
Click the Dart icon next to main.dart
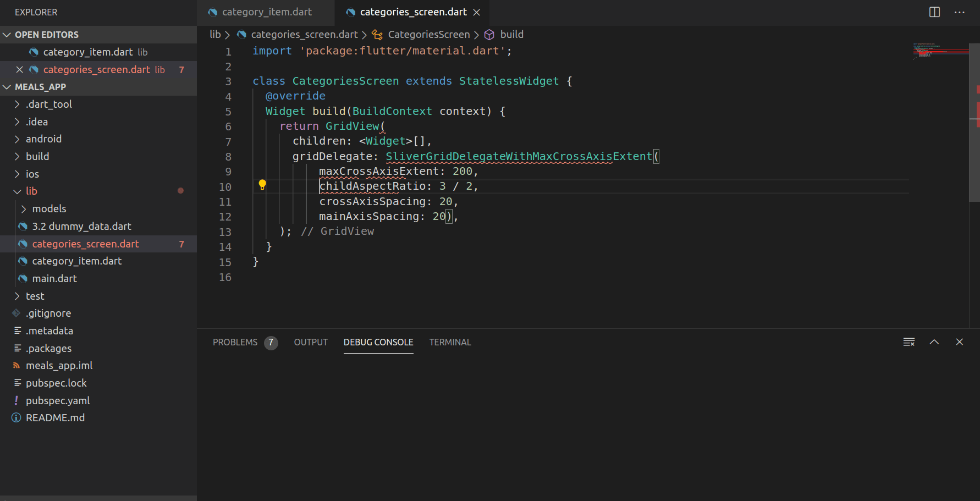point(23,278)
